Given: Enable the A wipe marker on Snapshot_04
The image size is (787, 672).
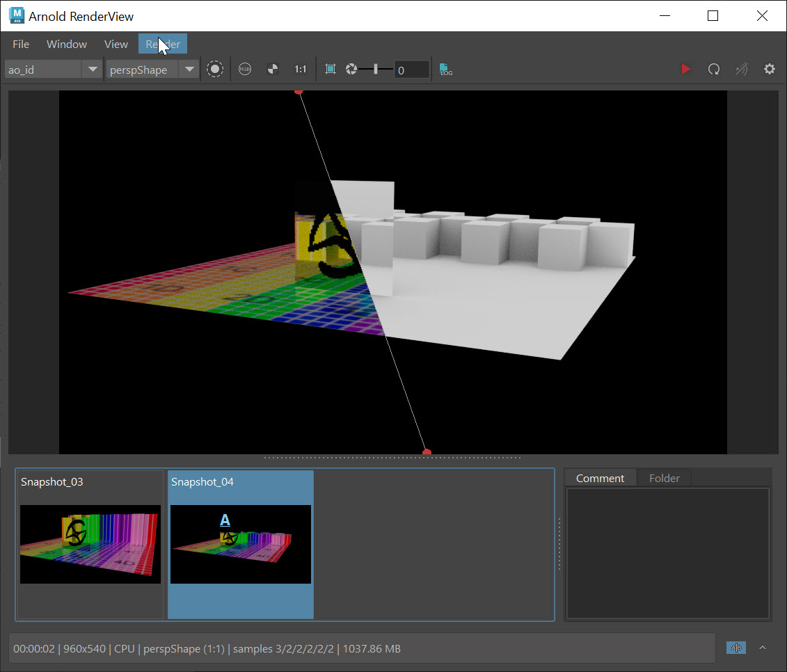Looking at the screenshot, I should click(224, 520).
